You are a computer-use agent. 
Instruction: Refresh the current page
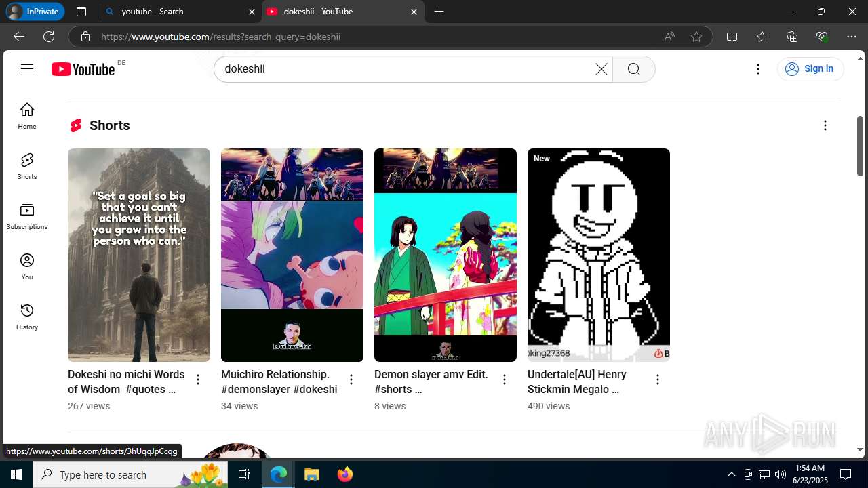click(49, 37)
